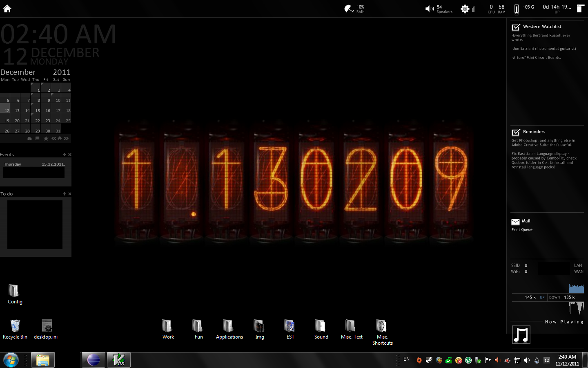Click the Reminders checkbox icon

516,132
